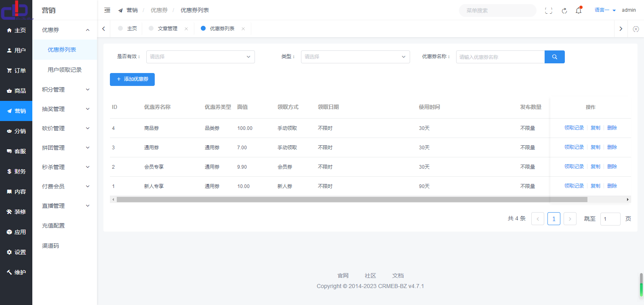Click the blue search magnifier button
644x305 pixels.
[x=554, y=57]
